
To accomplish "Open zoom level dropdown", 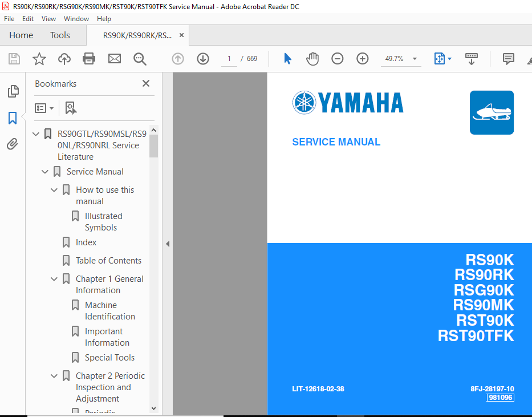I will click(415, 59).
